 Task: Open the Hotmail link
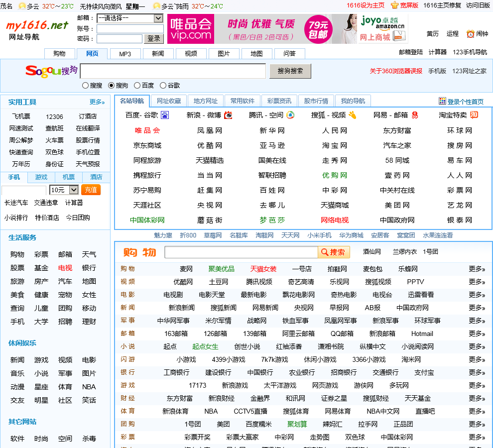pos(422,334)
